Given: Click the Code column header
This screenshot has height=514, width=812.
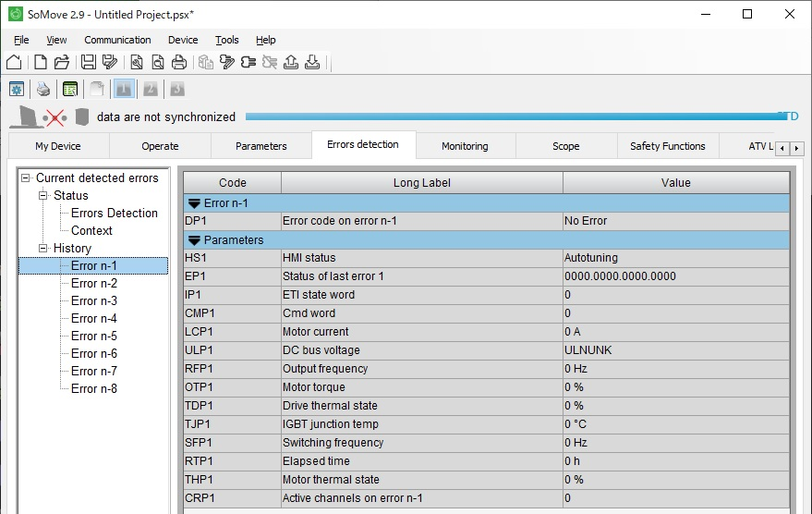Looking at the screenshot, I should 233,183.
